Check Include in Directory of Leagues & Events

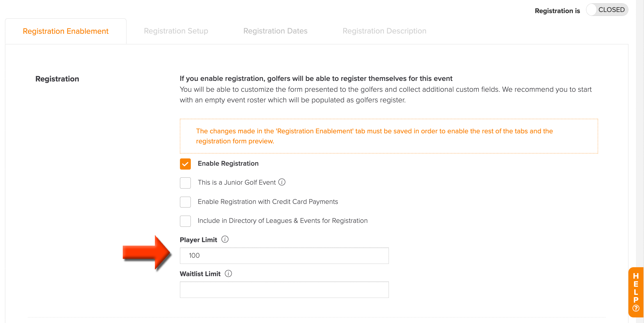tap(185, 221)
